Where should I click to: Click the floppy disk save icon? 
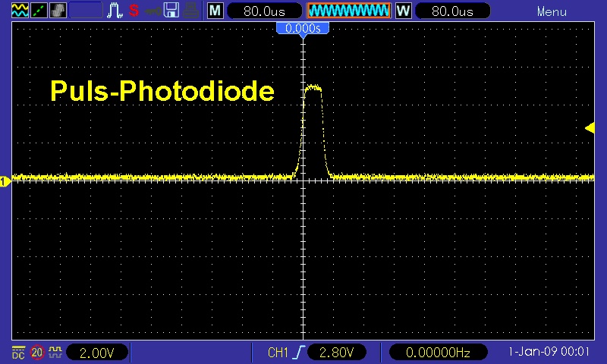[171, 11]
